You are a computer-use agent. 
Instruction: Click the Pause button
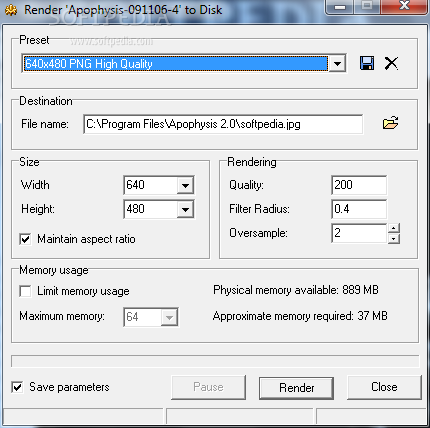coord(208,387)
